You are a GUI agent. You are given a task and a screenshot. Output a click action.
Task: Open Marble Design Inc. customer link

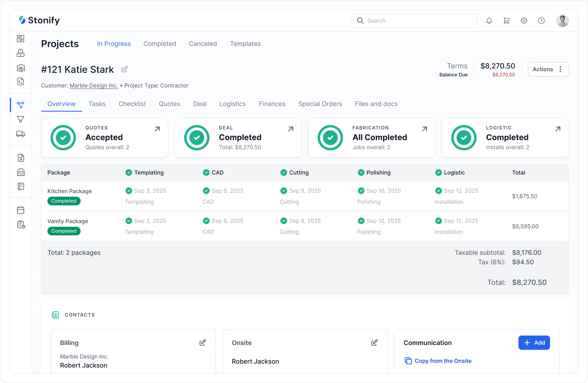click(x=94, y=85)
